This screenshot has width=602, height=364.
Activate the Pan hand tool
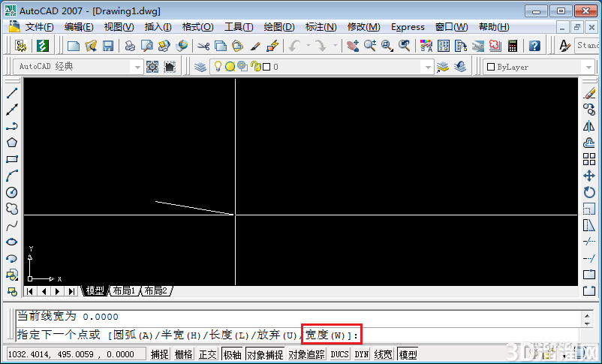pos(353,46)
